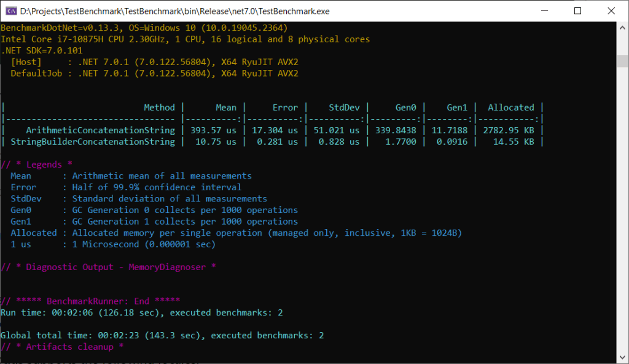This screenshot has width=629, height=364.
Task: Maximize the TestBenchmark console window
Action: tap(577, 10)
